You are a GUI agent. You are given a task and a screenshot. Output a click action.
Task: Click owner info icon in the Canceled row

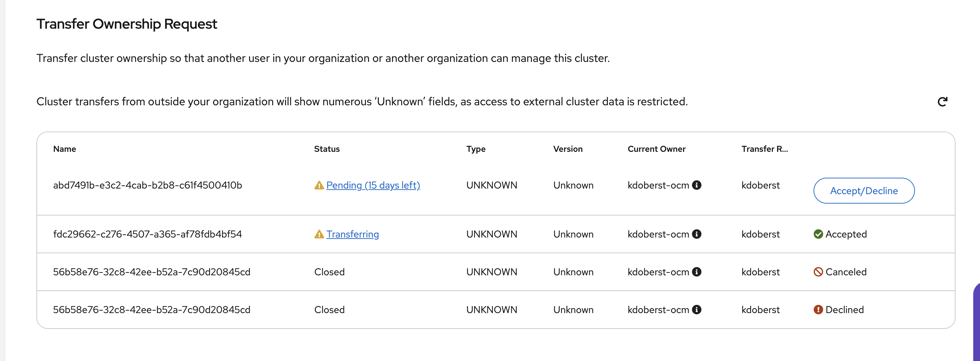pos(697,271)
